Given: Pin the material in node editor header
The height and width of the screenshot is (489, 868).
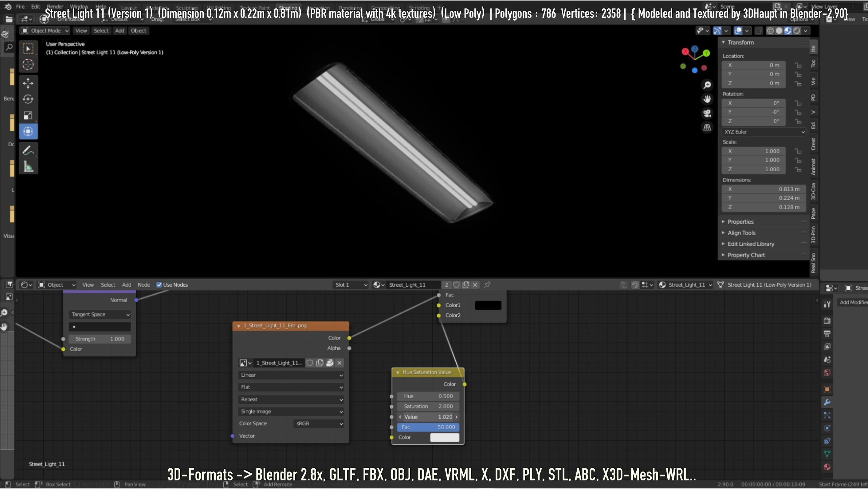Looking at the screenshot, I should tap(487, 284).
